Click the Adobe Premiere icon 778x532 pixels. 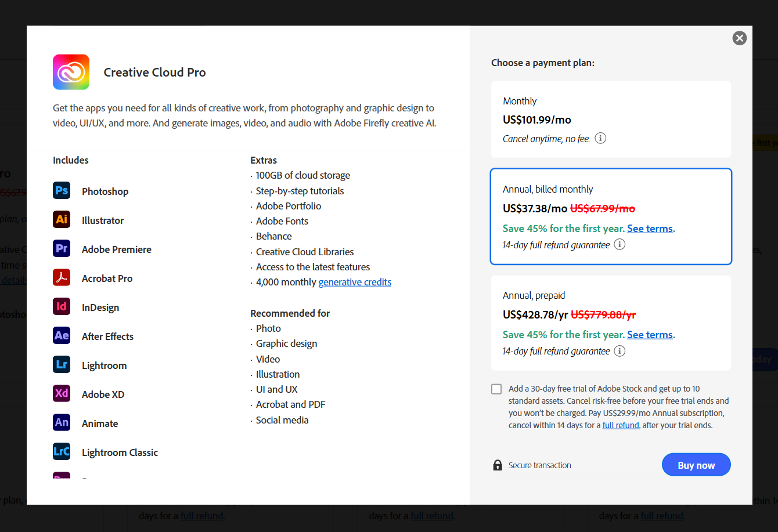pyautogui.click(x=62, y=248)
